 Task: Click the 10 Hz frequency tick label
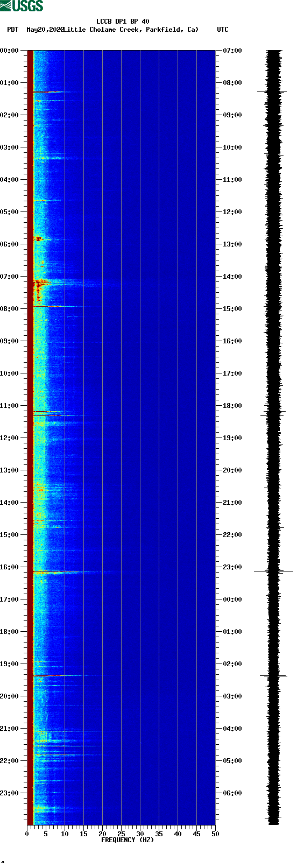[x=65, y=834]
